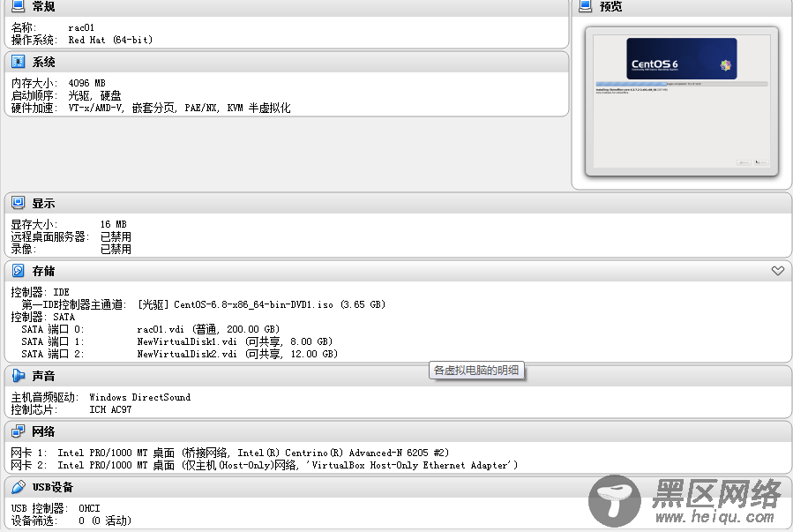The image size is (793, 532).
Task: Open the 存储 section header link
Action: tap(43, 271)
